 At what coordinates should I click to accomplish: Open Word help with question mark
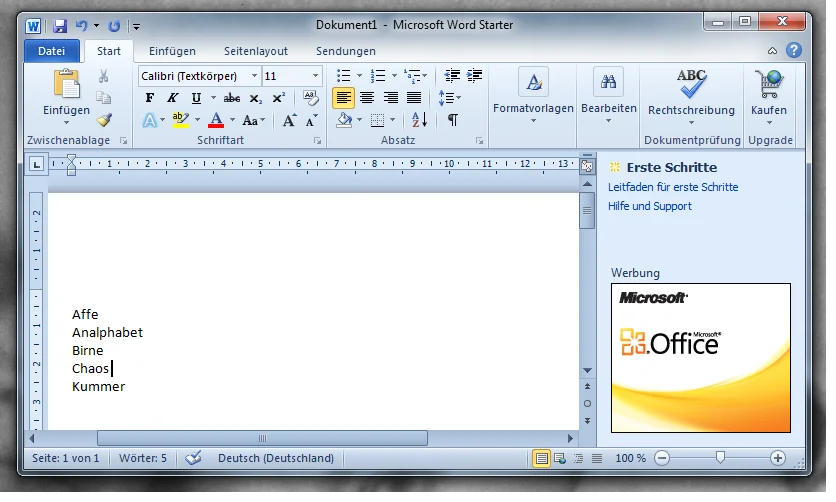(794, 51)
